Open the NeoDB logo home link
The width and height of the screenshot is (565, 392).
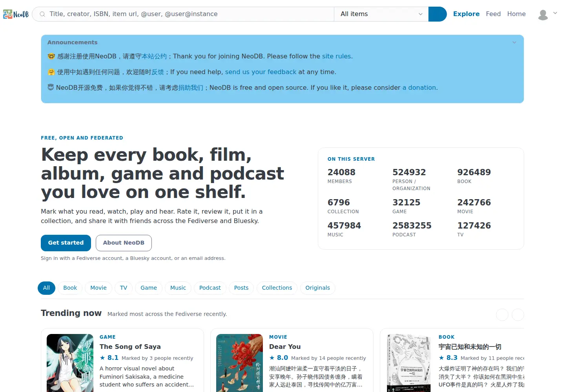[16, 14]
